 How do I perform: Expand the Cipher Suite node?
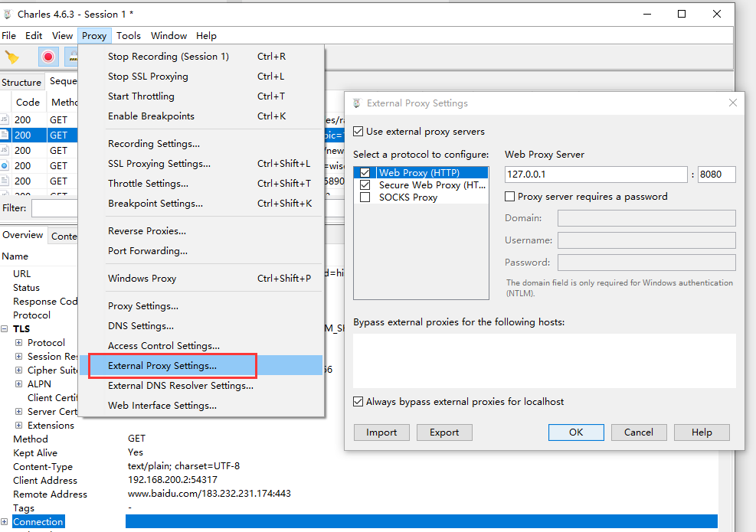(18, 370)
